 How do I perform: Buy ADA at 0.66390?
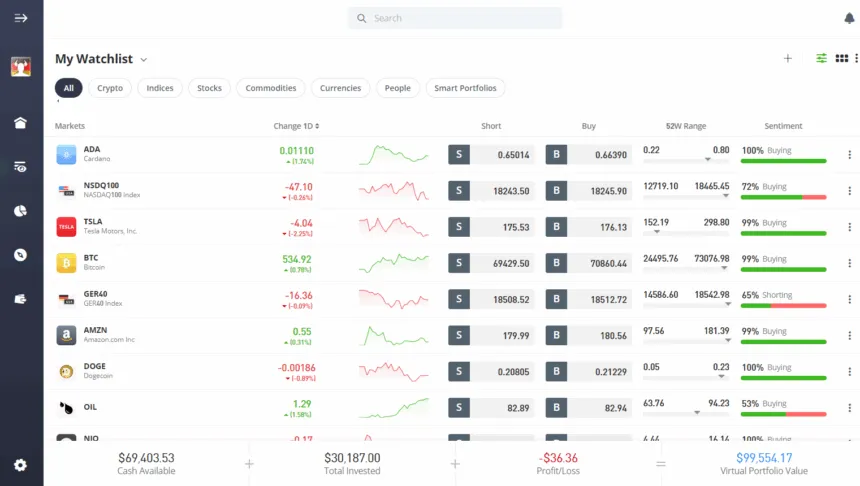click(589, 155)
